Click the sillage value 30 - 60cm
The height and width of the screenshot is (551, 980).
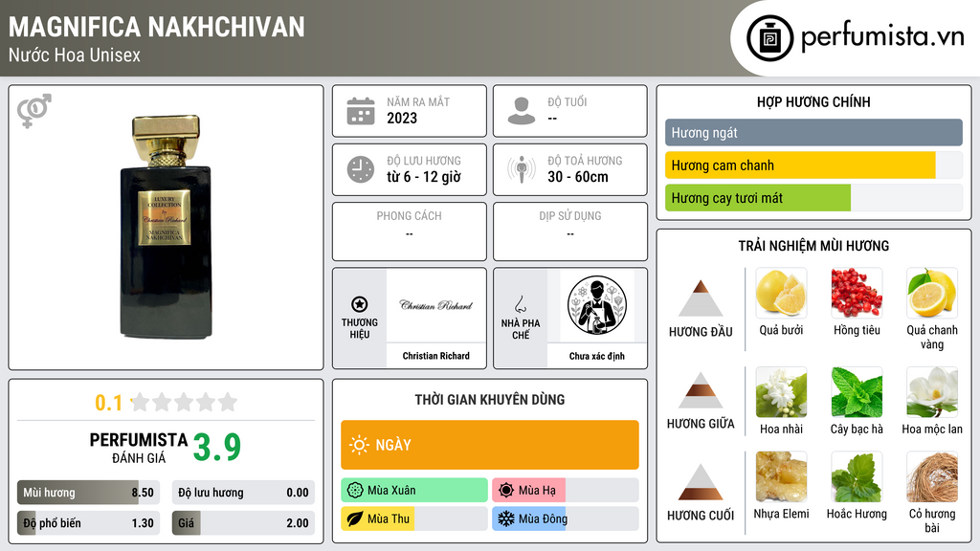point(578,177)
